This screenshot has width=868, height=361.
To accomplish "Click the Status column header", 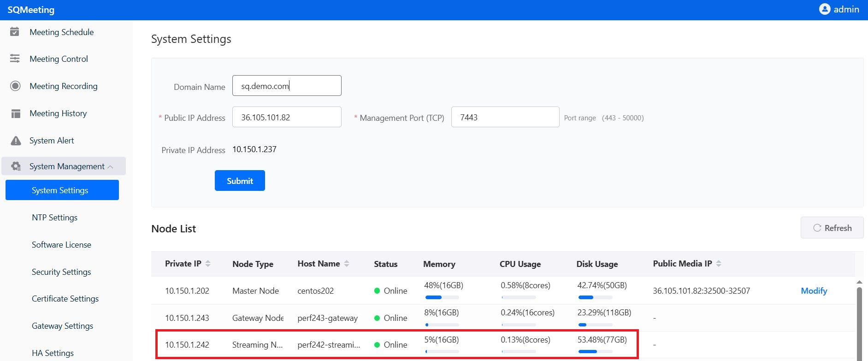I will (385, 264).
